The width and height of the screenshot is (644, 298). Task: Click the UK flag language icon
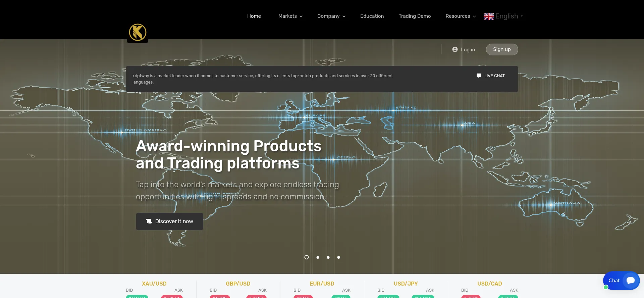tap(488, 16)
